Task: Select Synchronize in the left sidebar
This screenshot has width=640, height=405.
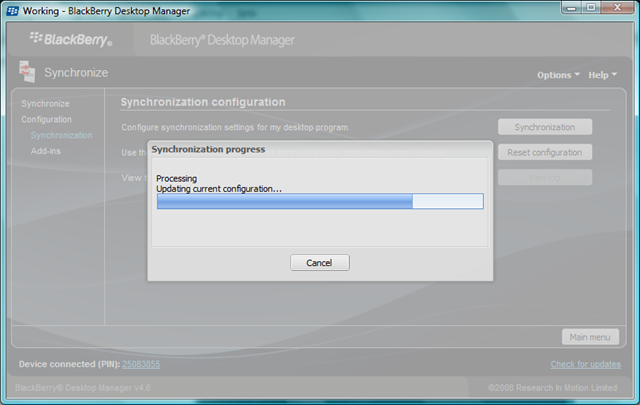Action: coord(45,104)
